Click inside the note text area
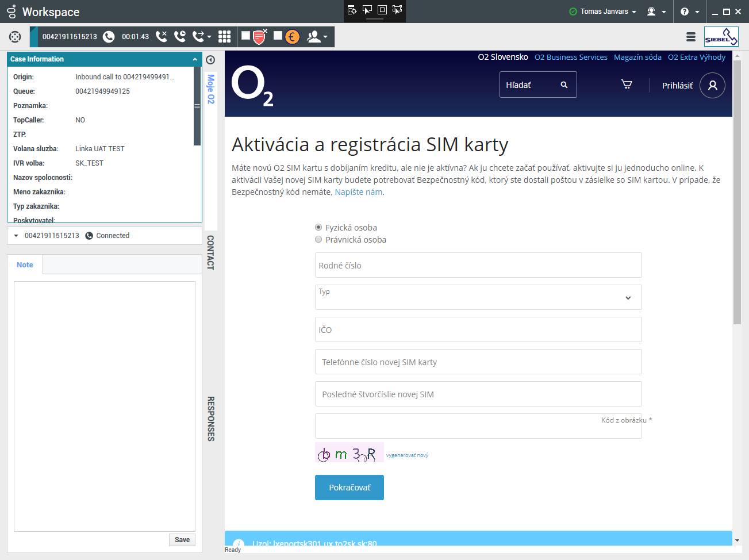The height and width of the screenshot is (560, 749). click(x=105, y=406)
